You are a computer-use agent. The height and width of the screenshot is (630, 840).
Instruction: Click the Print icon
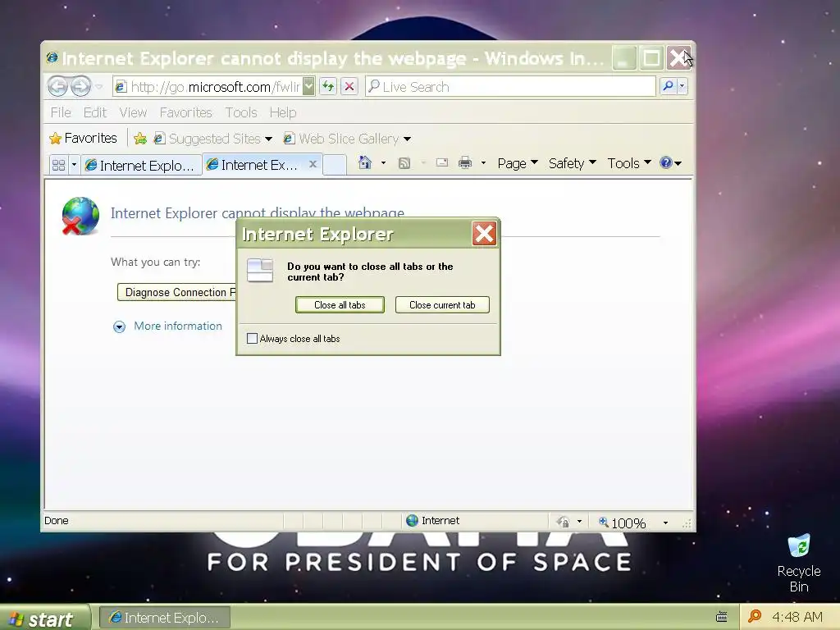pos(465,163)
